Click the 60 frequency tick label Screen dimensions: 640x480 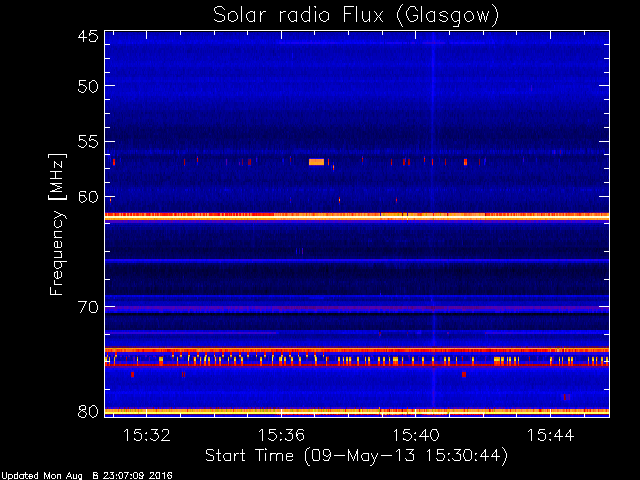tap(88, 197)
